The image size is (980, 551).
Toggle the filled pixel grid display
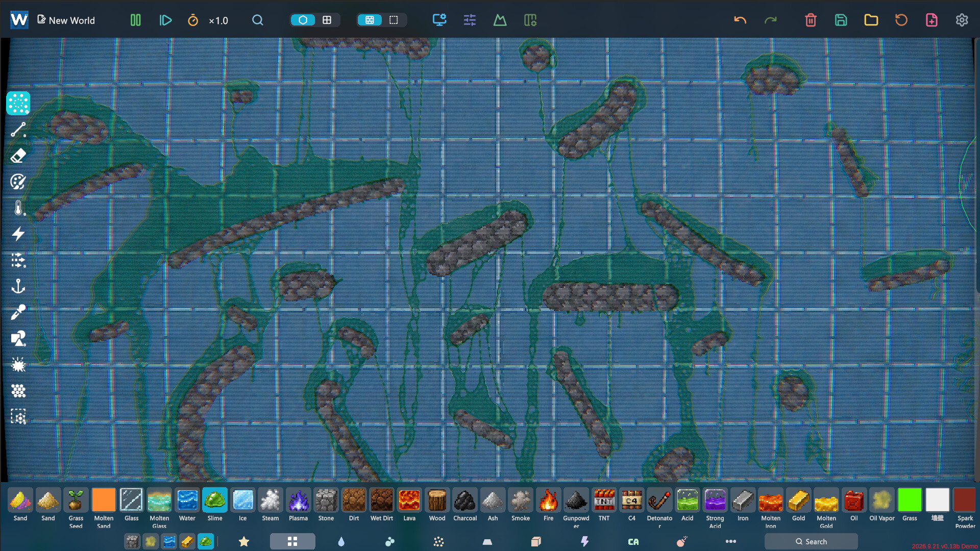click(370, 20)
